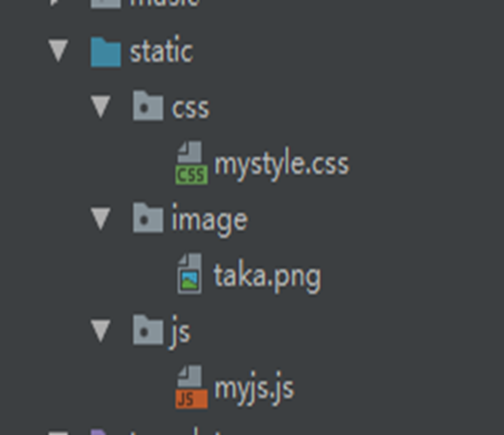Click the css folder icon

[x=148, y=106]
